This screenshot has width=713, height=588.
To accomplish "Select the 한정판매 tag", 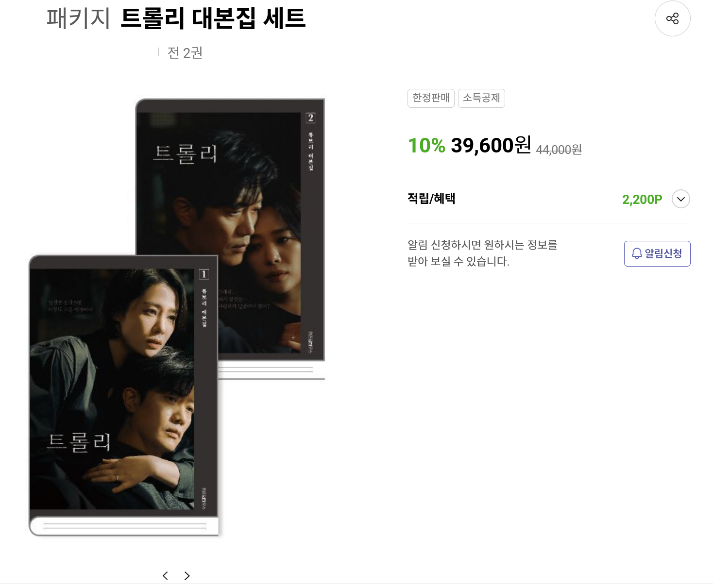I will tap(431, 98).
